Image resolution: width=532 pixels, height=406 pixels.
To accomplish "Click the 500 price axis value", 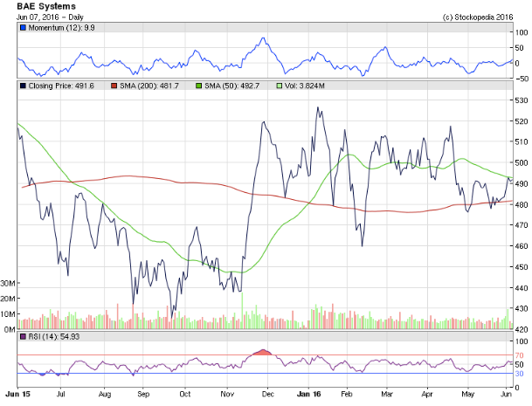I will click(x=522, y=162).
